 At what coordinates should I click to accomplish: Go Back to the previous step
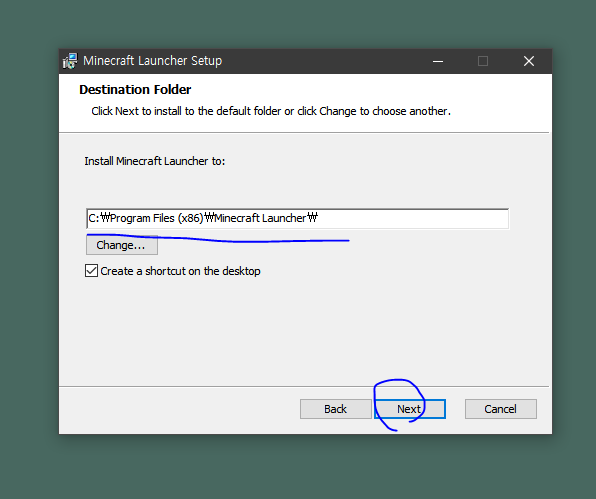coord(336,409)
